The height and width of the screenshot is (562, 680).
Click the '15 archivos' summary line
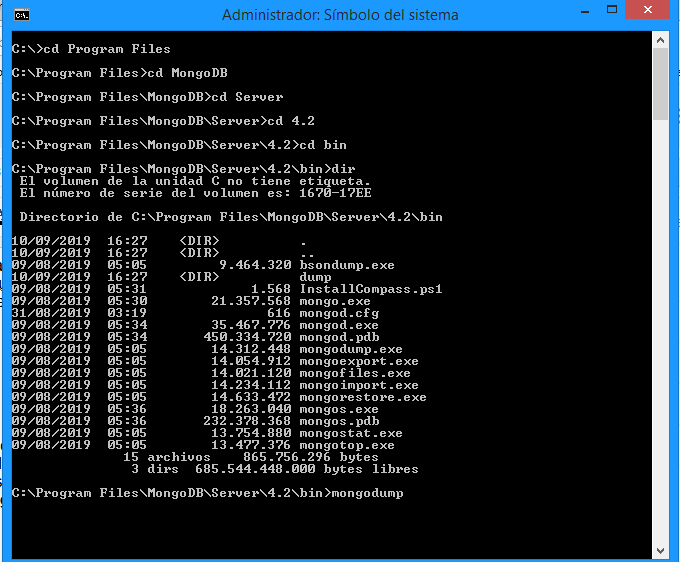[251, 457]
